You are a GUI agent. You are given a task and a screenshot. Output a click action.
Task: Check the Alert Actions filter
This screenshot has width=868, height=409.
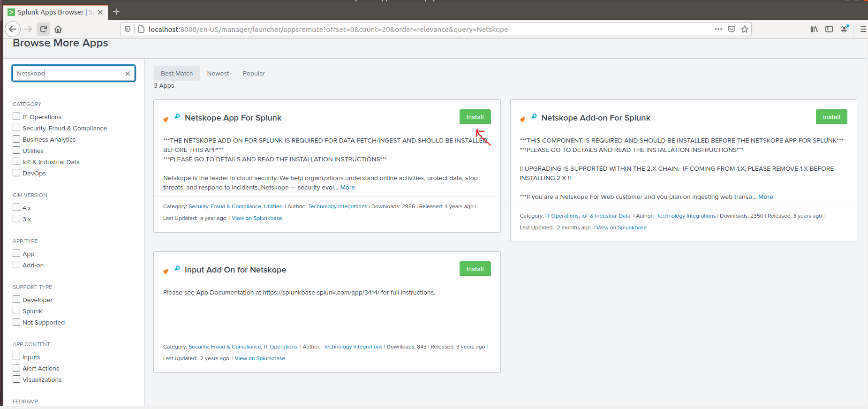click(16, 368)
